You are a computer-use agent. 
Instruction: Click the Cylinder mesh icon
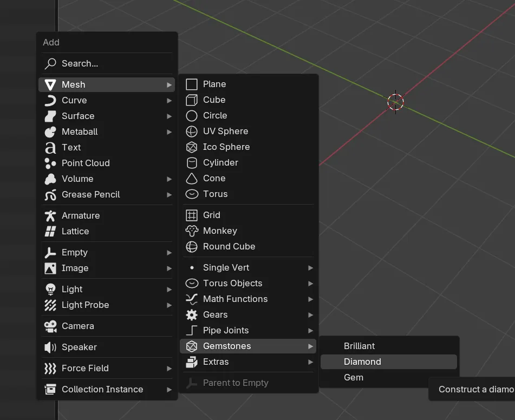coord(192,163)
